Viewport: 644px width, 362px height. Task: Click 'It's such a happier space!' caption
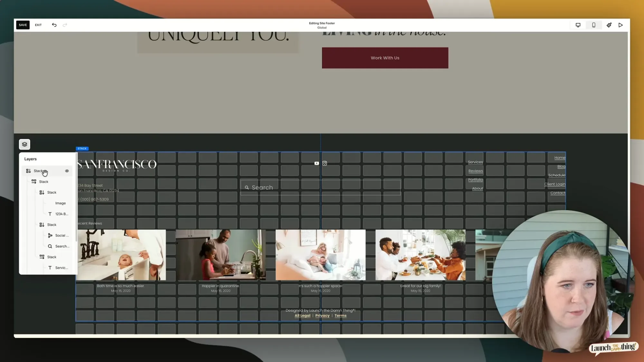pos(320,286)
